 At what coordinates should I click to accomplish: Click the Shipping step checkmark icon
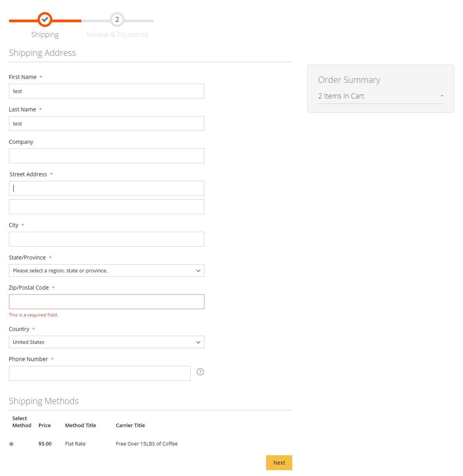coord(45,20)
